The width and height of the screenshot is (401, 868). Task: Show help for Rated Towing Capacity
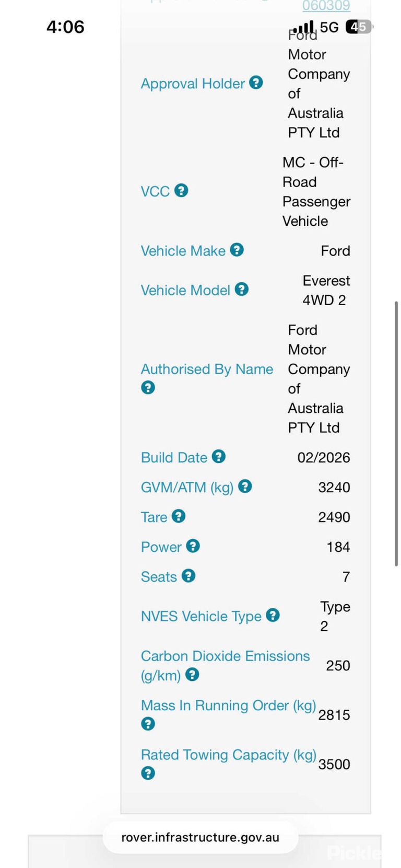(x=148, y=773)
